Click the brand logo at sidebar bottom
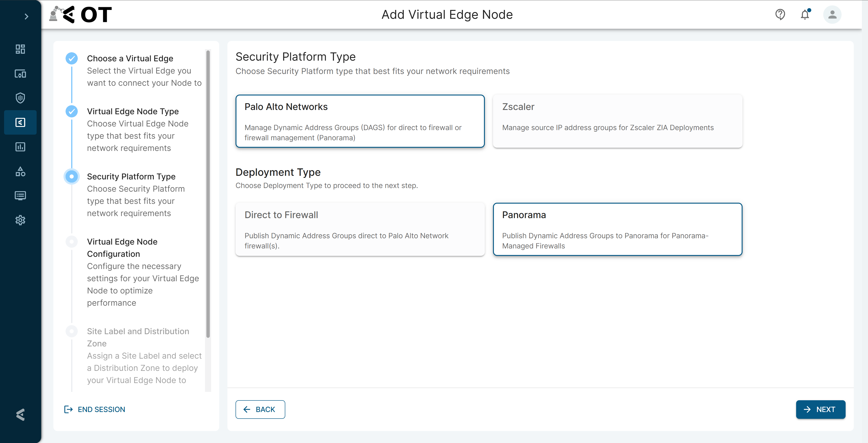This screenshot has width=868, height=443. [20, 415]
